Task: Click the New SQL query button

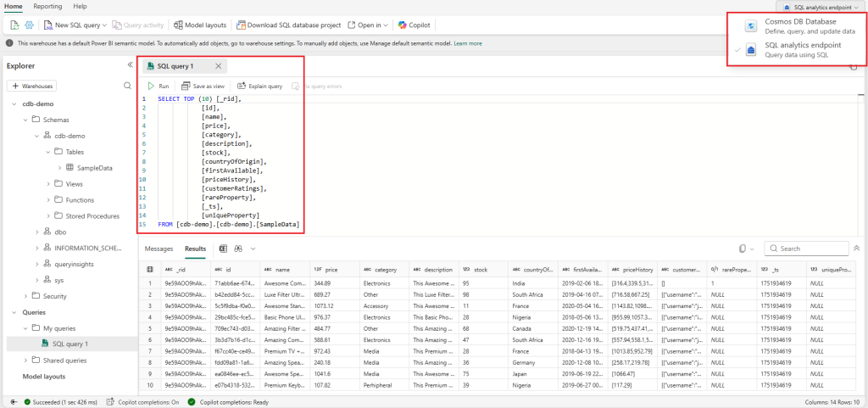Action: (x=71, y=25)
